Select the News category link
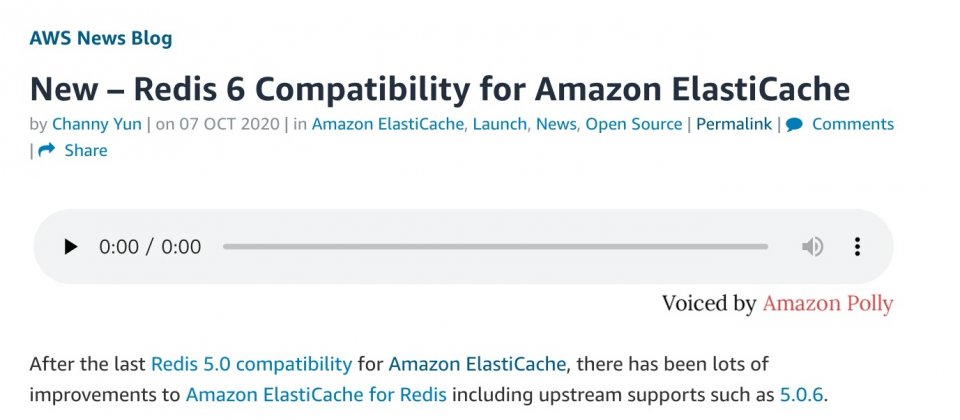The image size is (960, 420). (x=556, y=124)
